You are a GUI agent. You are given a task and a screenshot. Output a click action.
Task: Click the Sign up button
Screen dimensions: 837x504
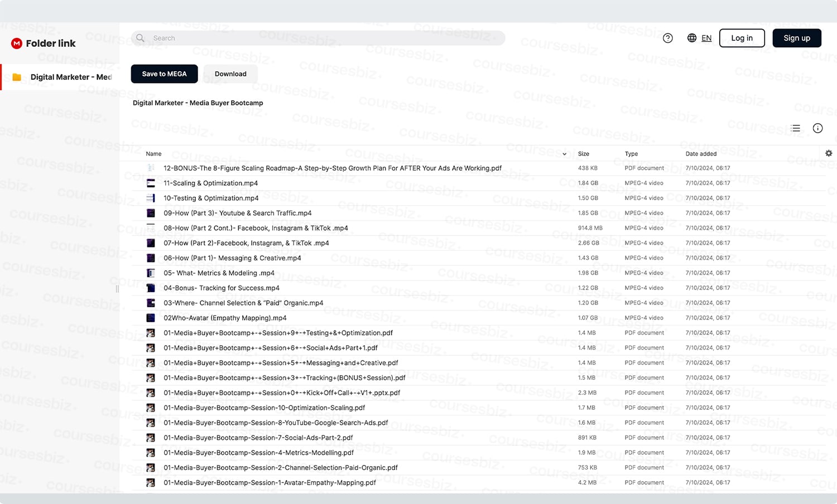pos(797,38)
